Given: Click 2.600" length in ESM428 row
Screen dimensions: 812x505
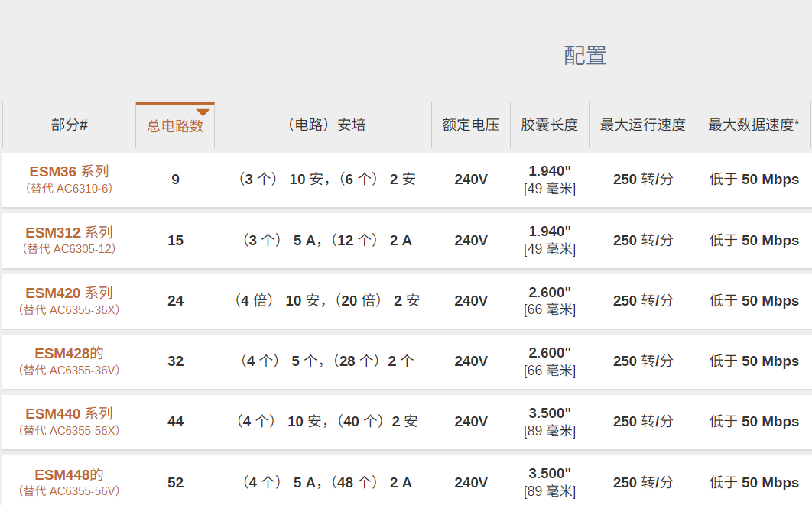Looking at the screenshot, I should pyautogui.click(x=550, y=353).
